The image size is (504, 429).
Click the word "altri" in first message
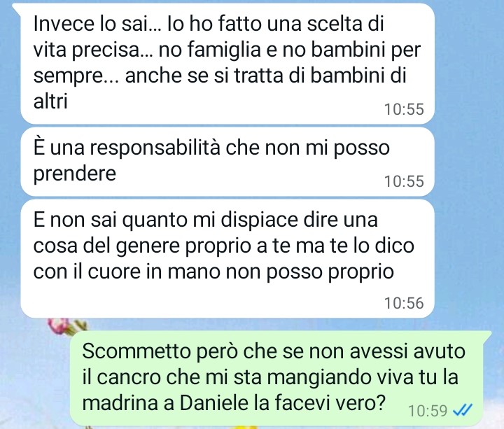click(50, 101)
